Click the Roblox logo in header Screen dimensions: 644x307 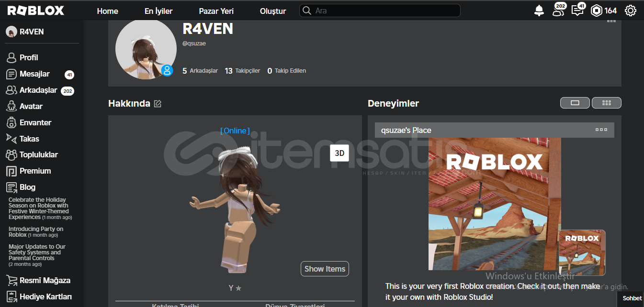point(36,11)
